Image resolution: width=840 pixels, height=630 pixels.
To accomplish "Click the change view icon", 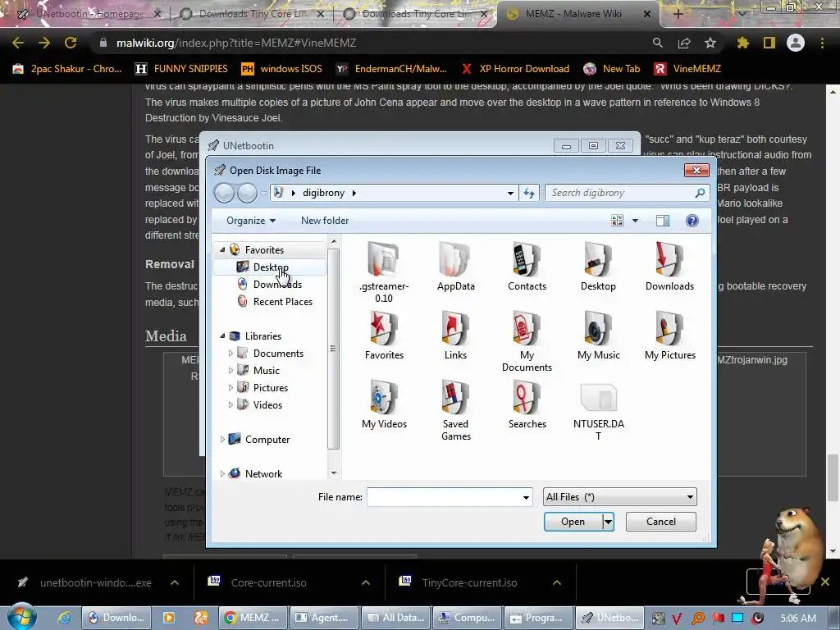I will (x=617, y=221).
